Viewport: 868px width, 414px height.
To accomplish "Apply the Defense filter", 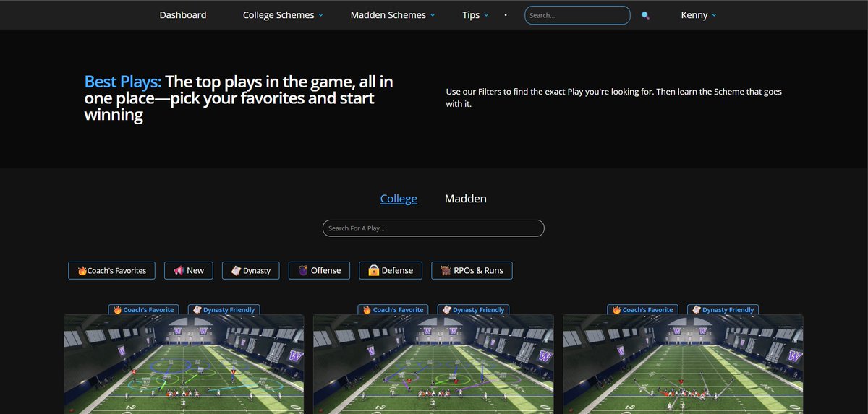I will (391, 270).
